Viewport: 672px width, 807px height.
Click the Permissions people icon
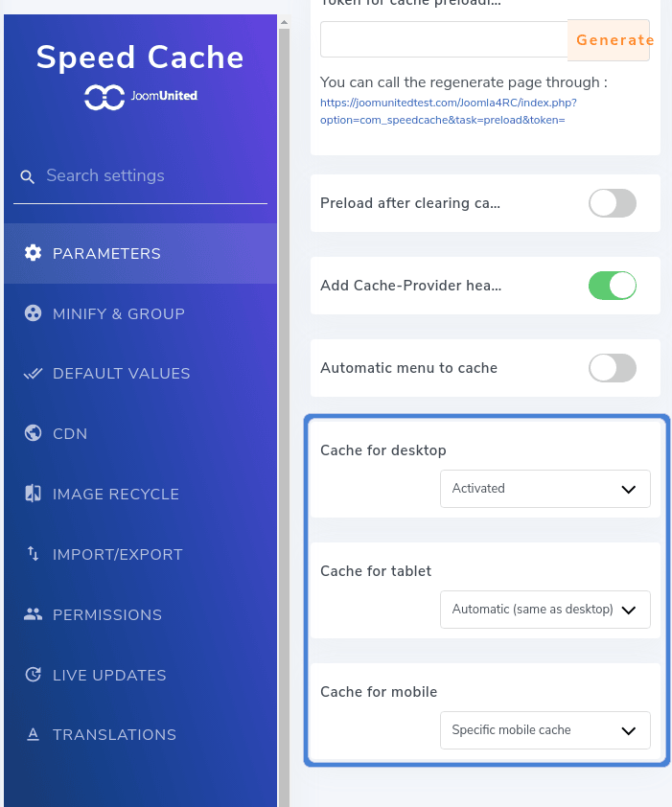(33, 614)
